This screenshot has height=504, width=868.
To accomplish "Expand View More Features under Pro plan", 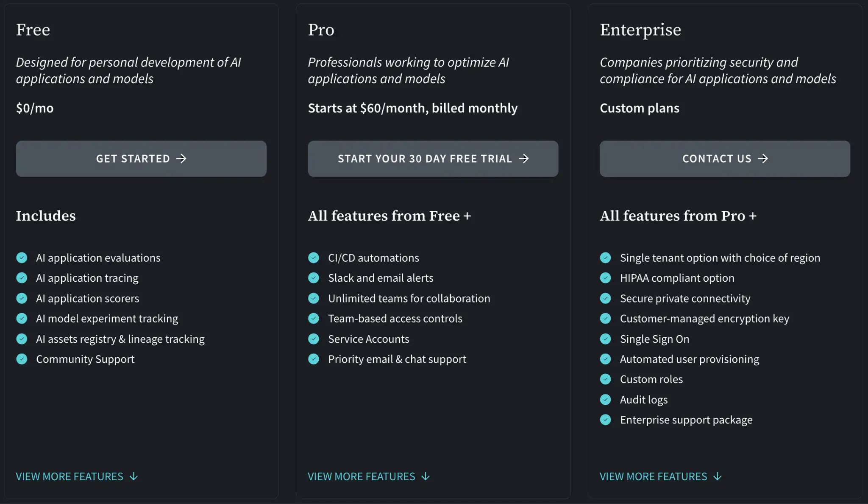I will pos(369,476).
